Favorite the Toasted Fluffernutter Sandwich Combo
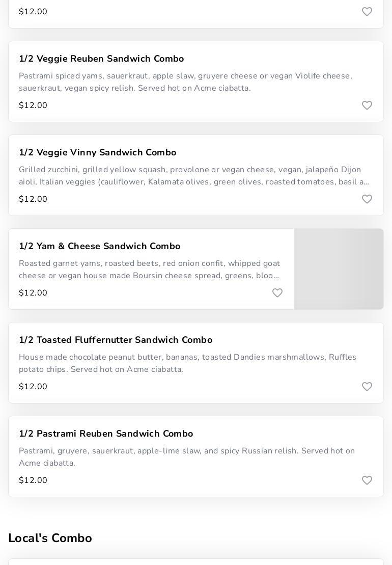Image resolution: width=392 pixels, height=565 pixels. [x=367, y=387]
